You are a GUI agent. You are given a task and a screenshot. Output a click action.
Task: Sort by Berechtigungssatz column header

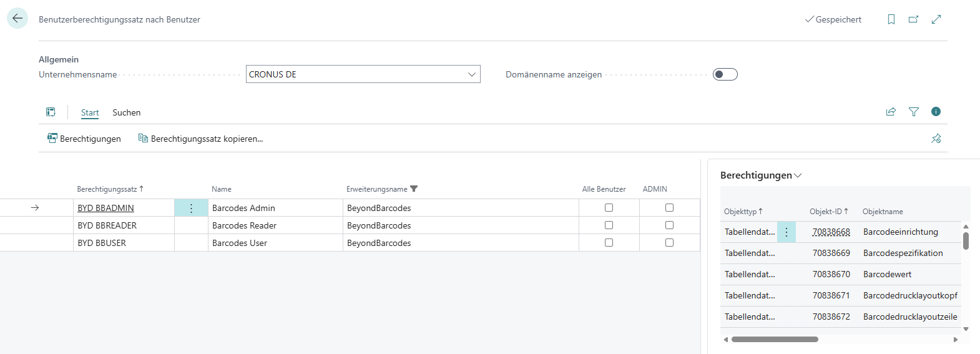coord(110,189)
